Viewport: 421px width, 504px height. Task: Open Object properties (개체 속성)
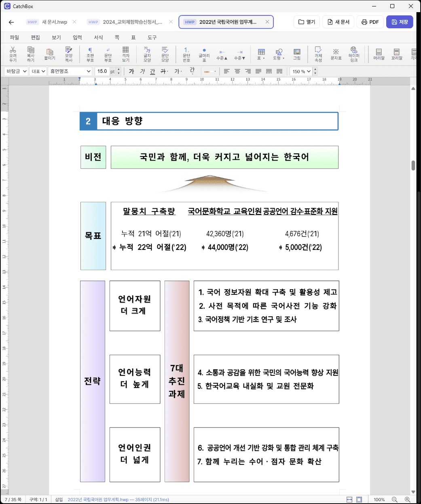pyautogui.click(x=318, y=54)
